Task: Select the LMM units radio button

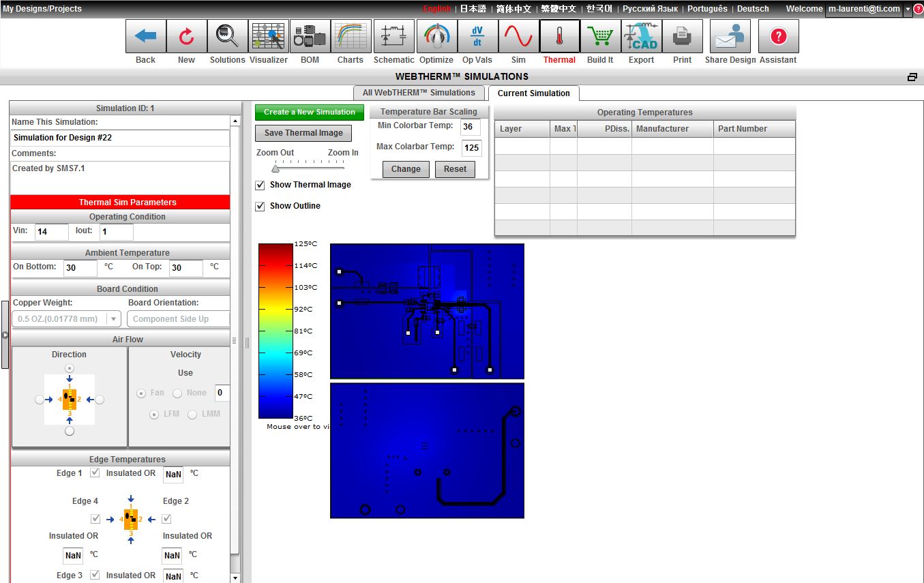Action: pyautogui.click(x=192, y=415)
